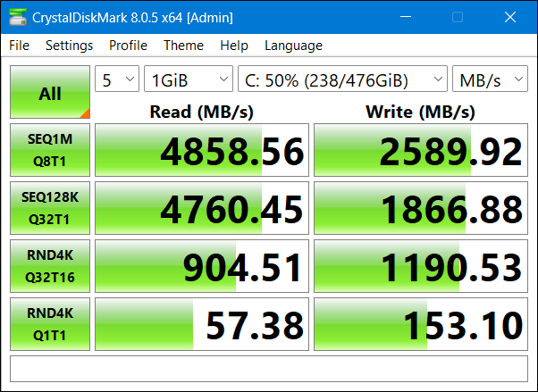Run the SEQ128K Q32T1 benchmark
The width and height of the screenshot is (538, 392).
pos(50,207)
